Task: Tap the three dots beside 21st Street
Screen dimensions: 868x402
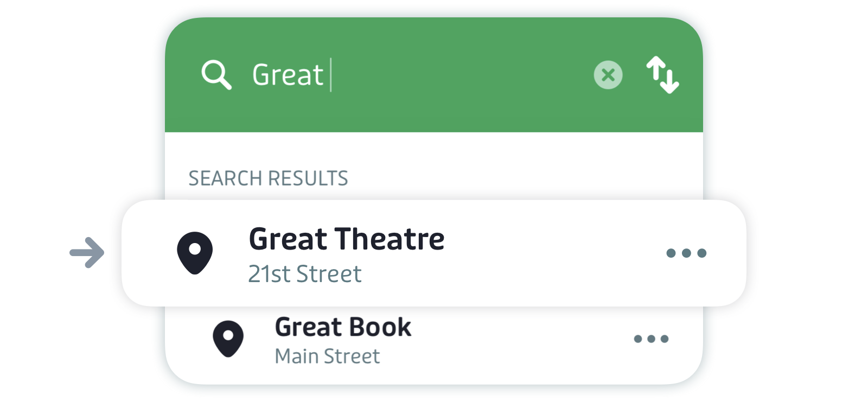Action: point(686,253)
